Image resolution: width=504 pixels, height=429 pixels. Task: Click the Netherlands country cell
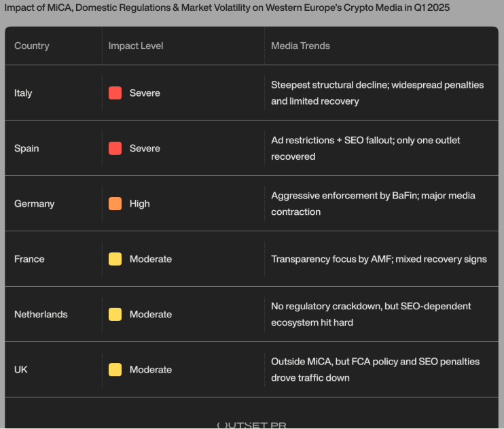tap(41, 314)
